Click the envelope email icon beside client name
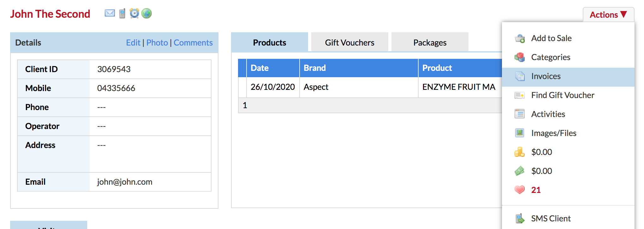This screenshot has height=229, width=644. click(110, 13)
